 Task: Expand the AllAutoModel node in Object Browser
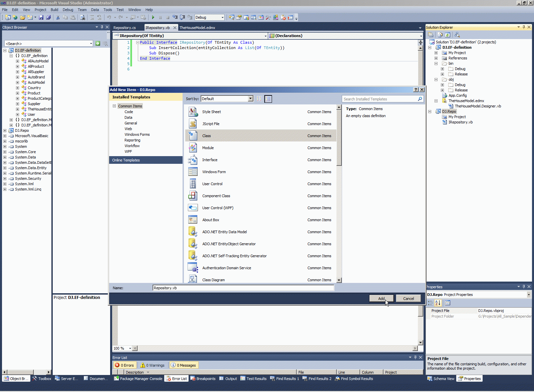(x=17, y=61)
